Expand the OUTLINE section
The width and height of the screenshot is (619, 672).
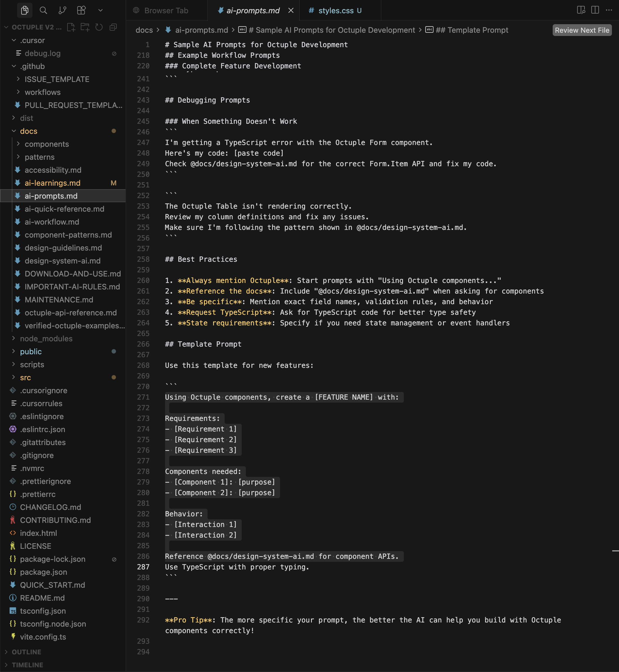click(26, 652)
